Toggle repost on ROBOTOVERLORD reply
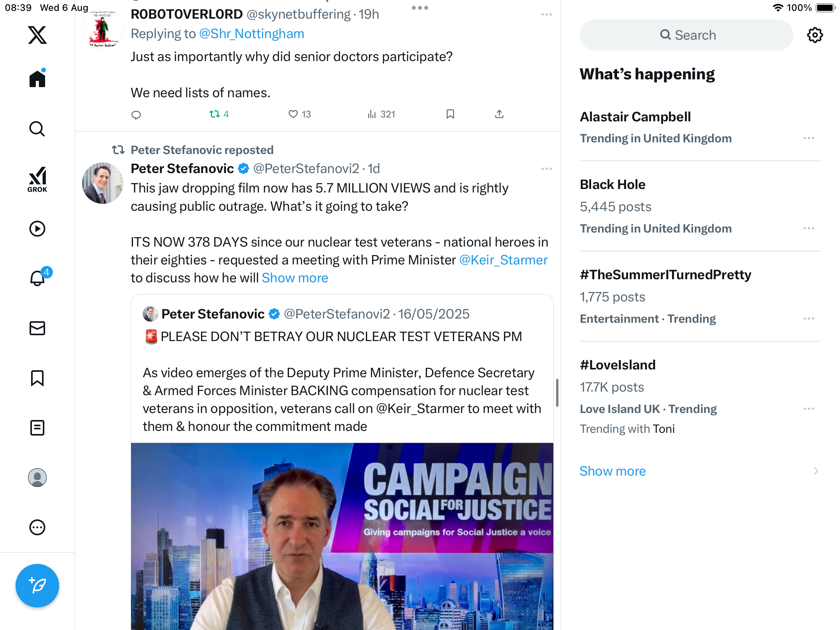Image resolution: width=840 pixels, height=630 pixels. click(x=215, y=114)
